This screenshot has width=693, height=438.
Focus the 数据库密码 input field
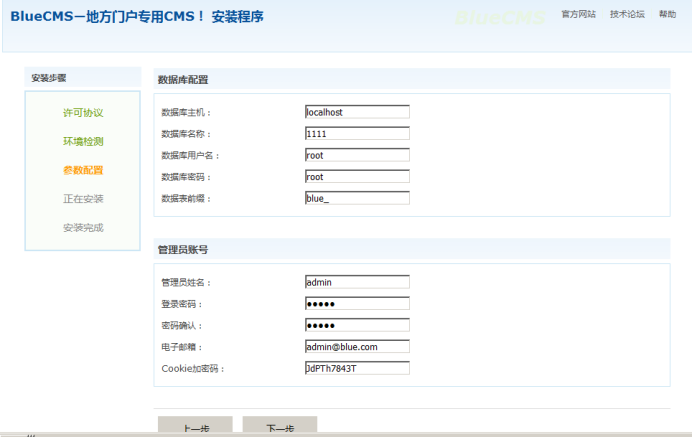357,177
